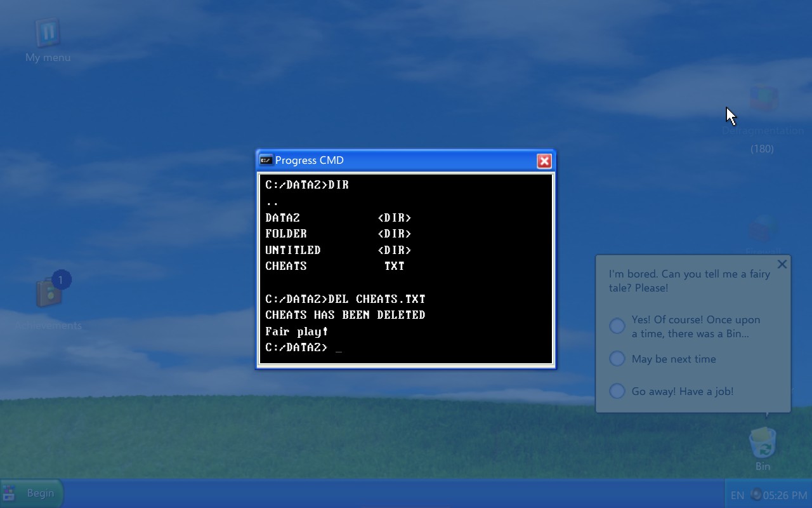Select the 'Yes! Of course!' answer option

617,326
